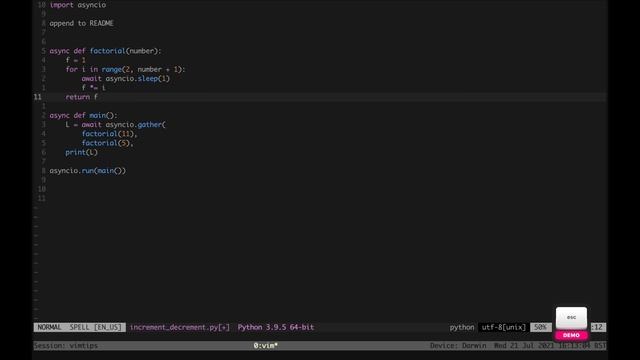Click 'L = await asyncio.gather(' line

(x=116, y=124)
